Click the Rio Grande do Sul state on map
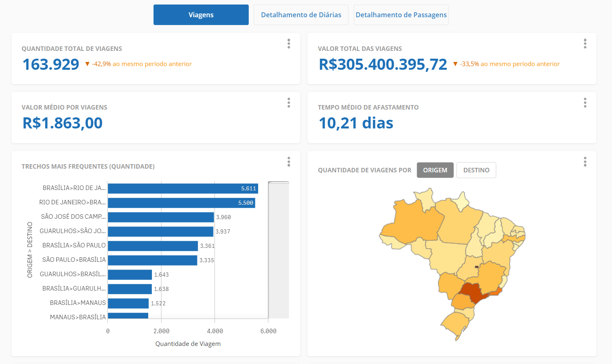Viewport: 612px width, 364px height. (456, 324)
